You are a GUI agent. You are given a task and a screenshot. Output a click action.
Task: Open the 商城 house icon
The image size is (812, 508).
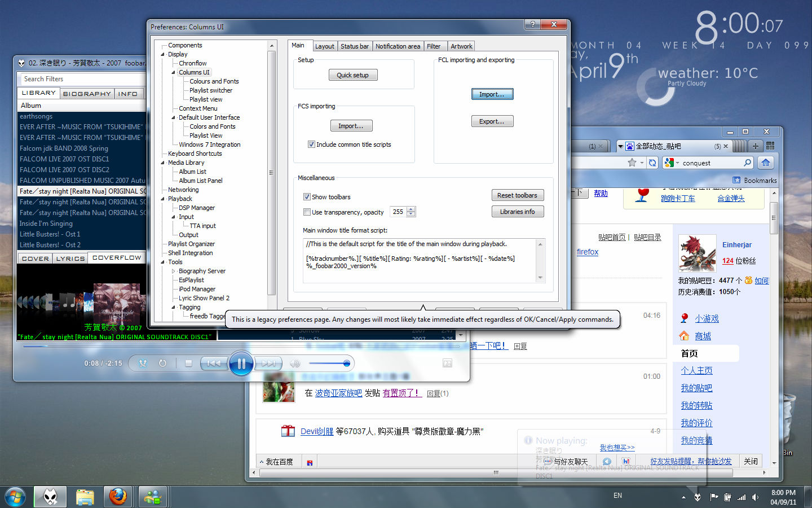[x=684, y=336]
